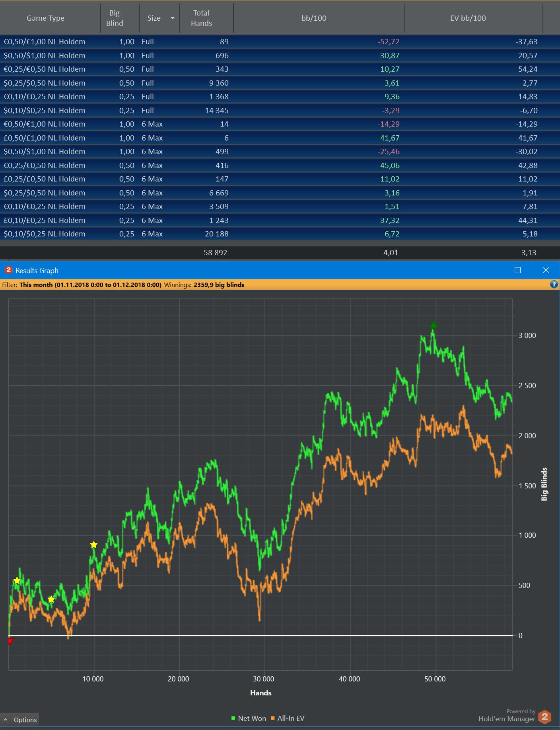
Task: Select the $0,25/$0,50 NL Holdem 6 Max row
Action: click(x=280, y=193)
